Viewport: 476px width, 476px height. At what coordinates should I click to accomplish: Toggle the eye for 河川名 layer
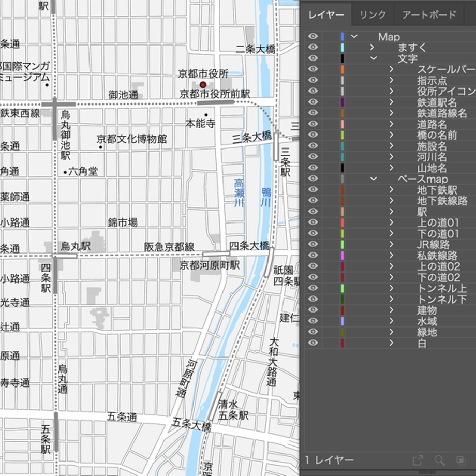pyautogui.click(x=313, y=156)
